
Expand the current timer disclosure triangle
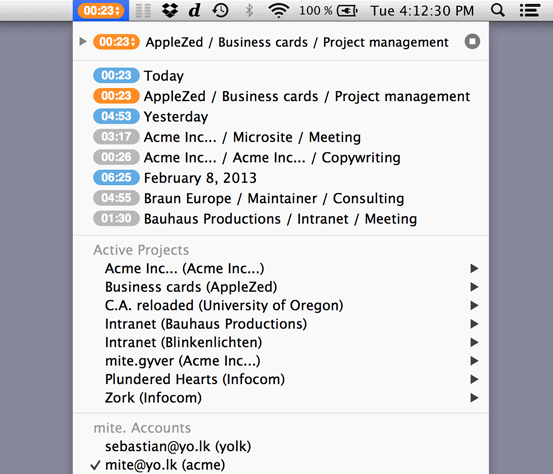(x=83, y=42)
